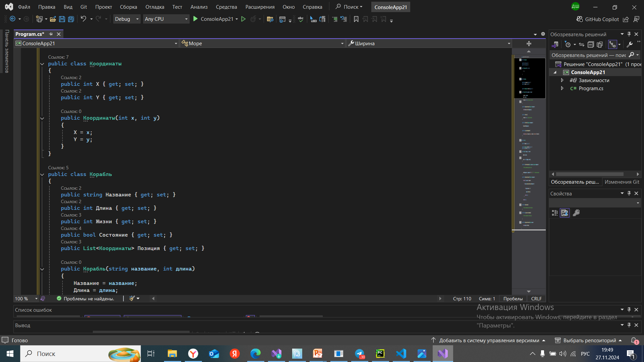Select Categorized view in Properties panel
This screenshot has height=362, width=644.
tap(555, 213)
